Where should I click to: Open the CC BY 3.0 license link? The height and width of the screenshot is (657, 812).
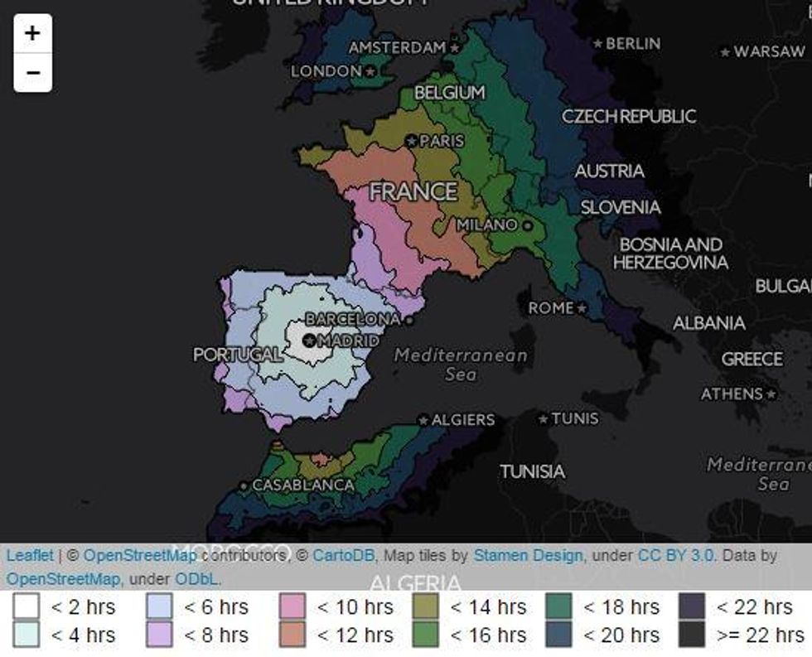click(x=675, y=556)
